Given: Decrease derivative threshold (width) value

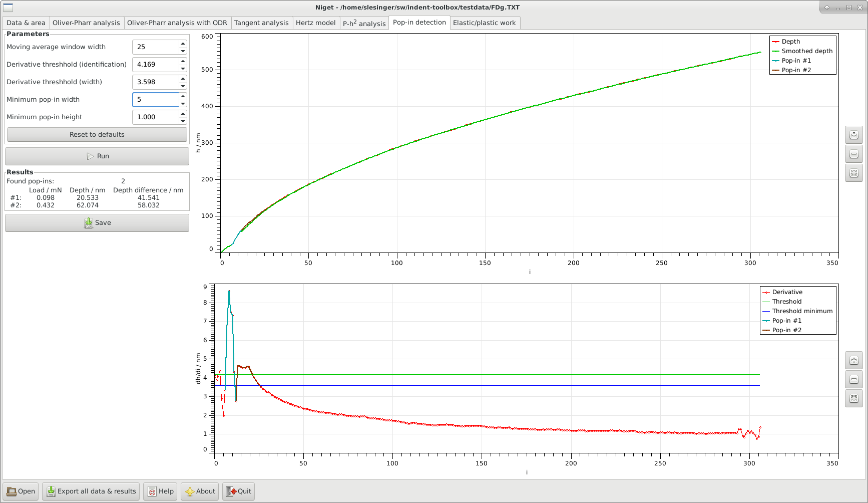Looking at the screenshot, I should click(x=183, y=86).
